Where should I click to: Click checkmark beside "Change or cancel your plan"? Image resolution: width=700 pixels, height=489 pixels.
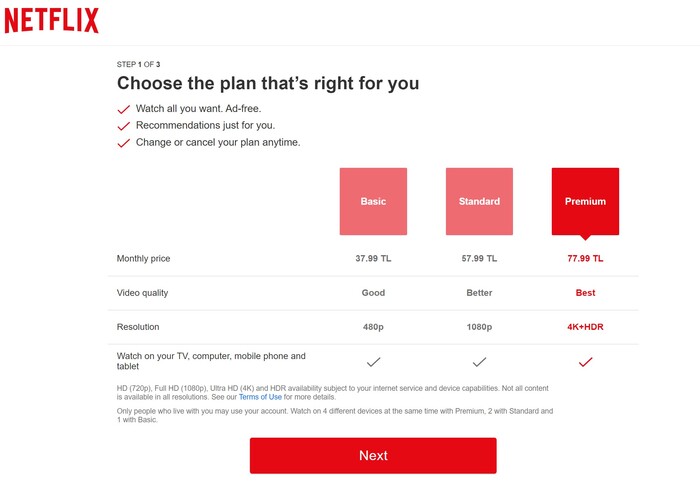(124, 143)
